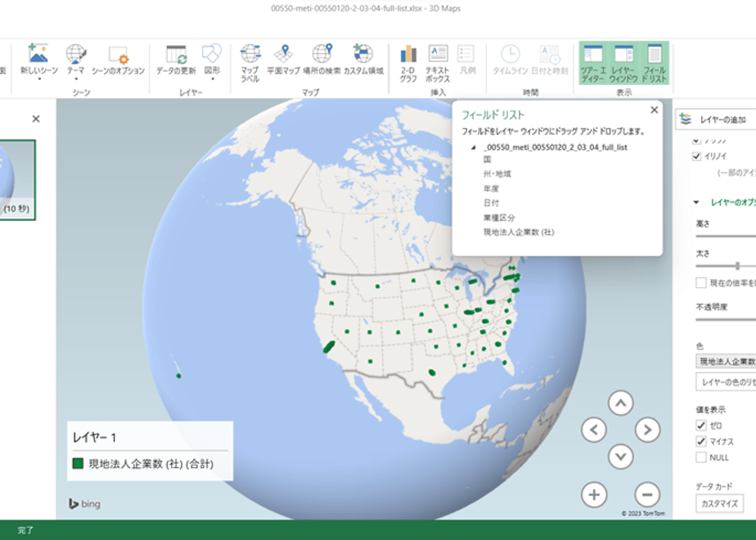Zoom in with the plus button
The width and height of the screenshot is (756, 540).
[x=594, y=495]
